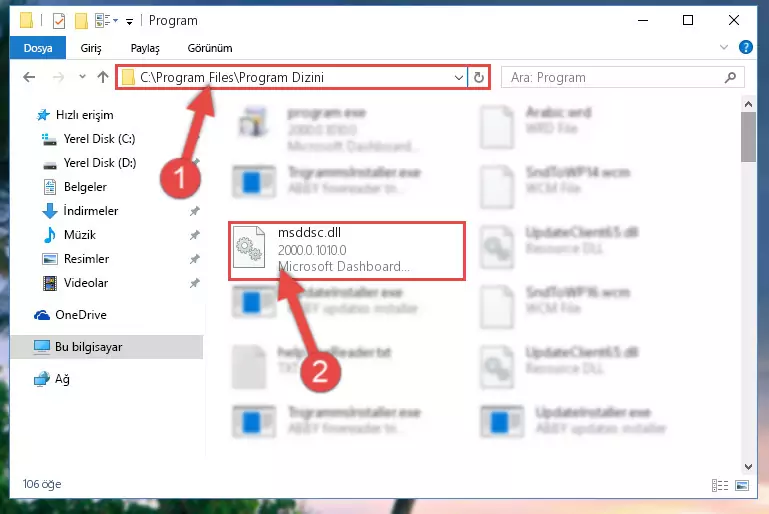Click the scroll down arrow of file list
The width and height of the screenshot is (769, 514).
(x=748, y=466)
